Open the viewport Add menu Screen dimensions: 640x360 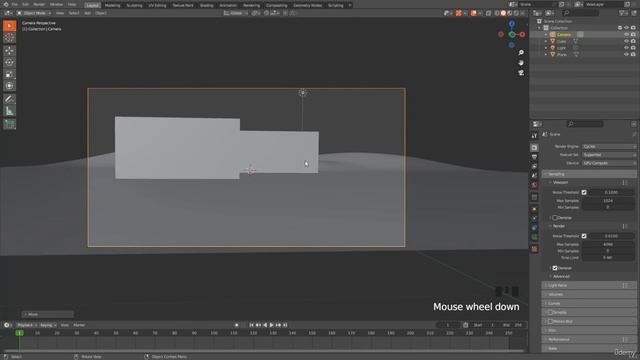[87, 13]
